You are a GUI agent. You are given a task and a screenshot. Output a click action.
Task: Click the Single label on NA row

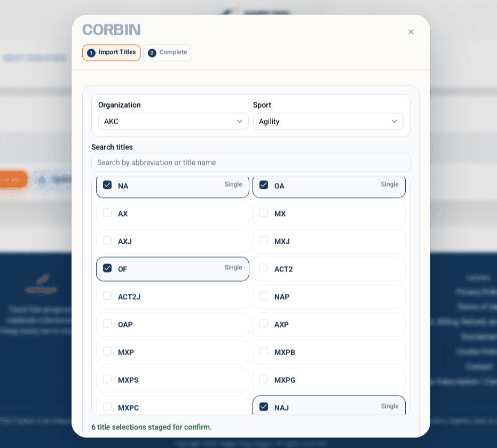coord(233,184)
